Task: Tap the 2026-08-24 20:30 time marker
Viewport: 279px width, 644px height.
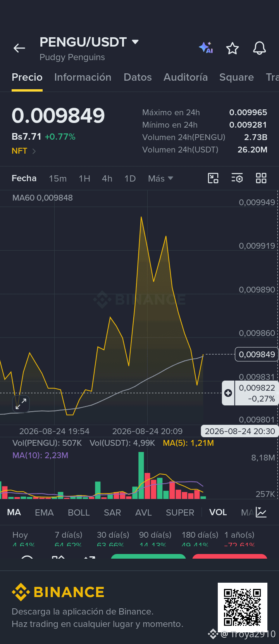Action: 240,431
